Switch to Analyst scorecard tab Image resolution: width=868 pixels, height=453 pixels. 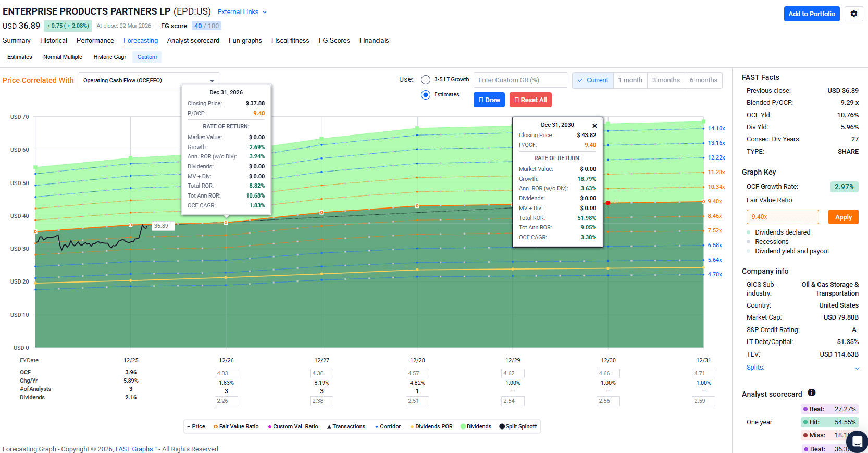click(x=193, y=41)
